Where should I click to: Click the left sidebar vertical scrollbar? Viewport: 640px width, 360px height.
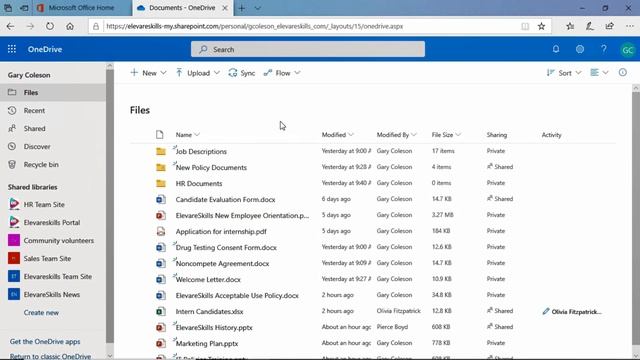[109, 206]
